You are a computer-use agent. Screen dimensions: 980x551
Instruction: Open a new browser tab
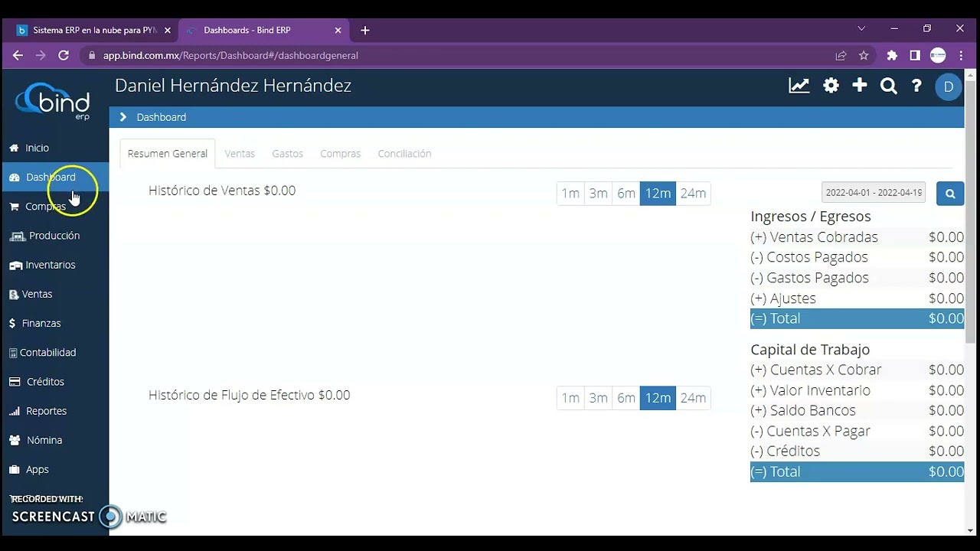(365, 31)
